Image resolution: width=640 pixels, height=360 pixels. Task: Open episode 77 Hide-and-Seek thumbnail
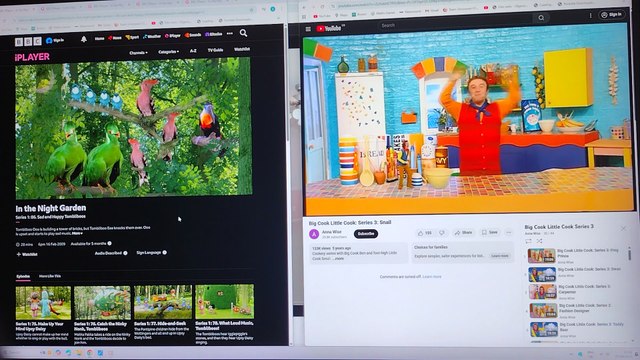(163, 302)
